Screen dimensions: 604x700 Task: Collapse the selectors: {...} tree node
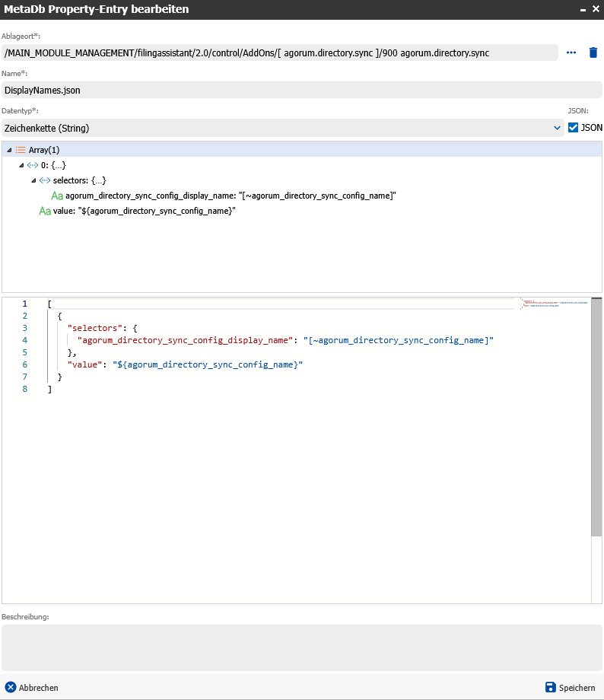pyautogui.click(x=33, y=180)
